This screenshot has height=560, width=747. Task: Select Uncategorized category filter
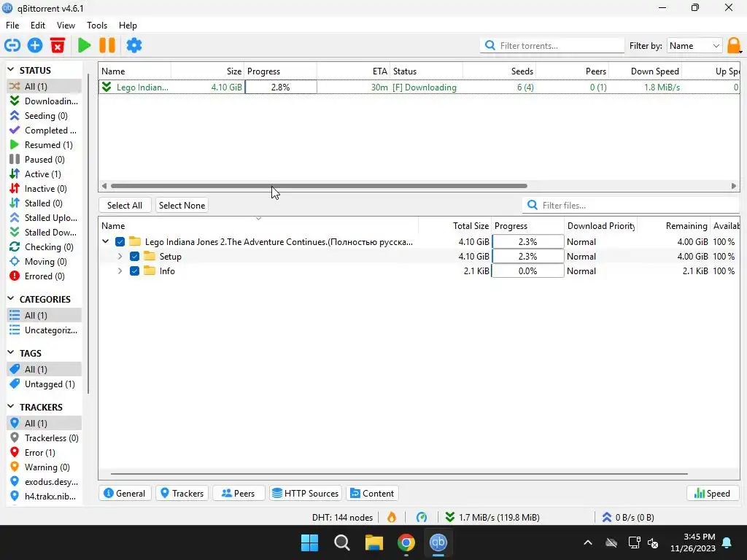click(x=44, y=330)
